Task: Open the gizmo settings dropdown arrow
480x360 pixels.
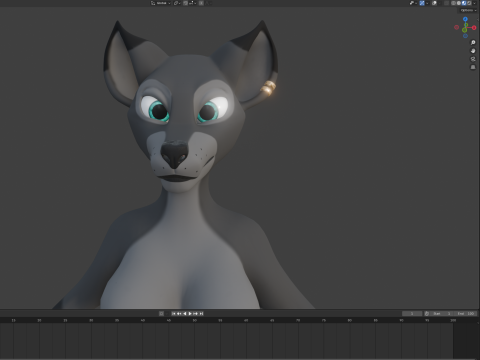Action: [x=427, y=3]
